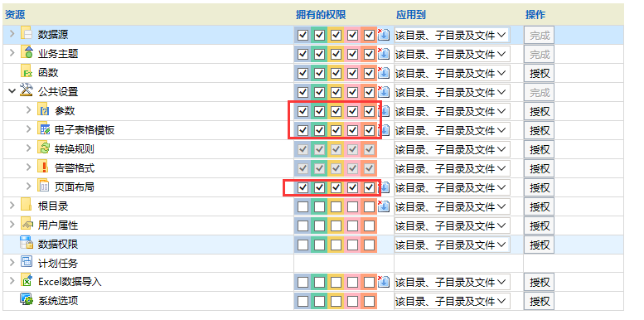Collapse the 公共设置 tree node

coord(12,91)
